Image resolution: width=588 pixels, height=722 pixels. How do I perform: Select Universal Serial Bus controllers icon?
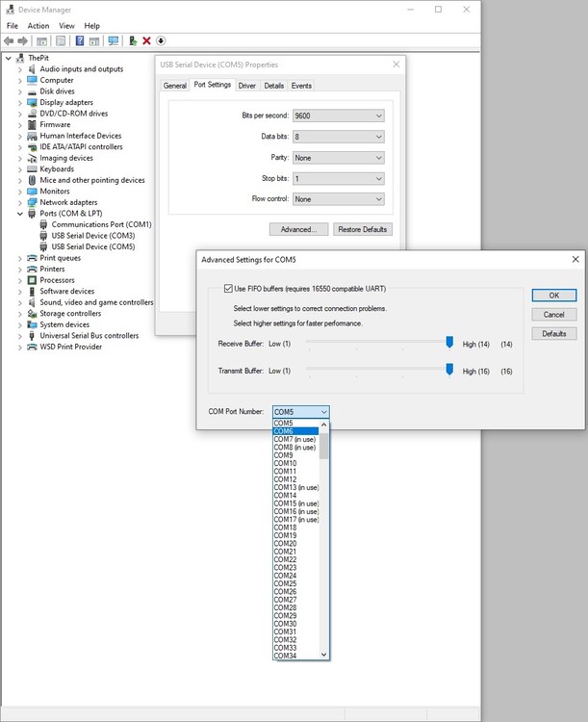[x=32, y=336]
